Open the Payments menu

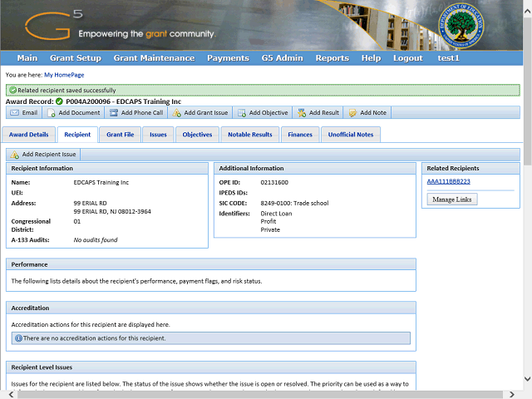coord(228,58)
